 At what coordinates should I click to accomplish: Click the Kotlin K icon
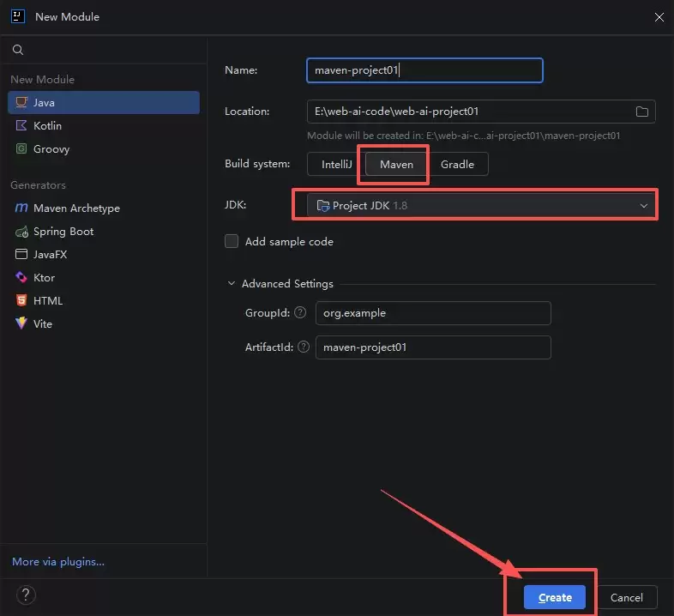click(21, 125)
